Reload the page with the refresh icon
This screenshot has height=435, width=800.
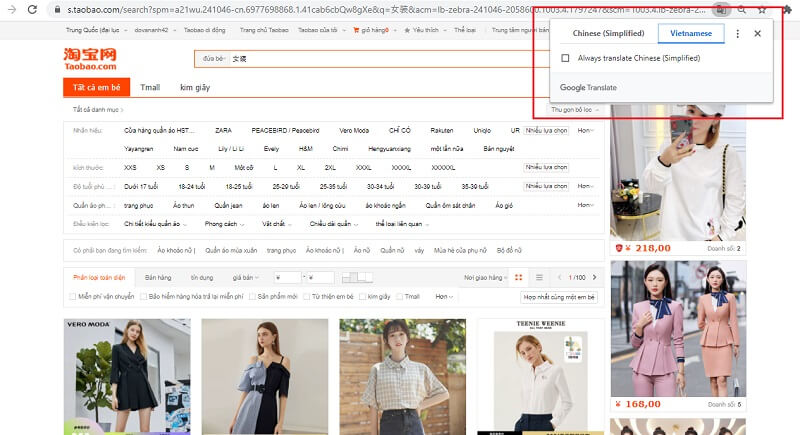(32, 10)
